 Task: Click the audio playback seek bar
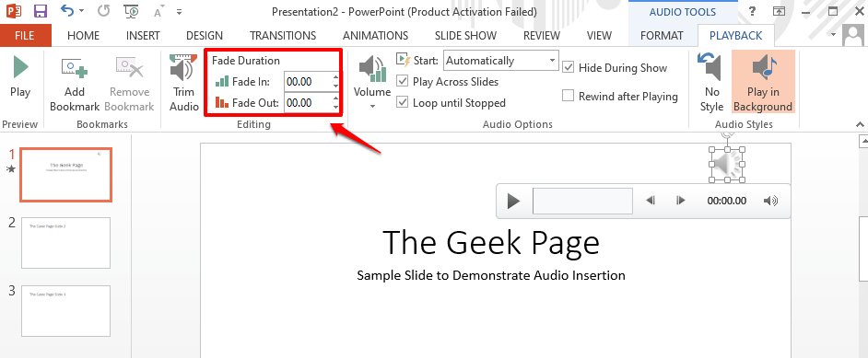[582, 201]
